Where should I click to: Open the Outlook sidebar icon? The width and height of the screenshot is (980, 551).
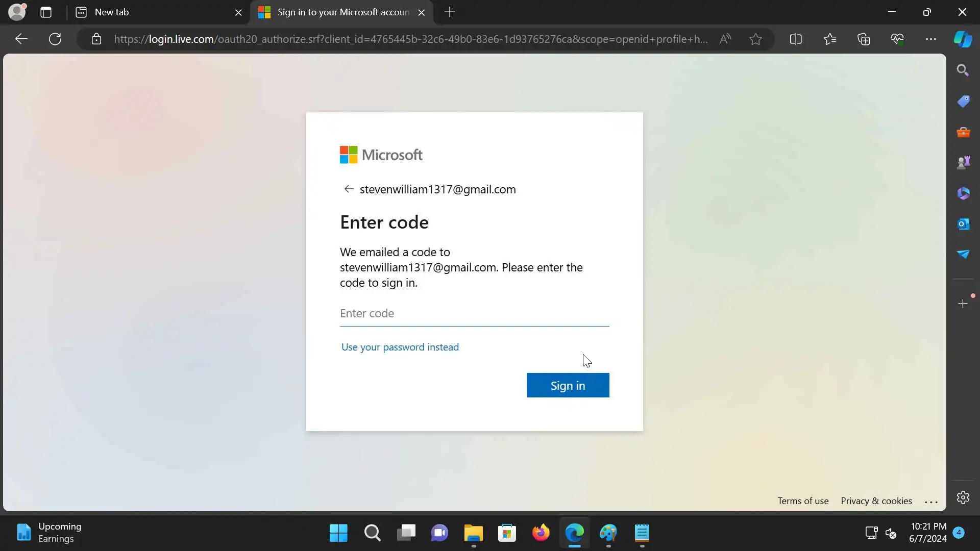tap(963, 224)
